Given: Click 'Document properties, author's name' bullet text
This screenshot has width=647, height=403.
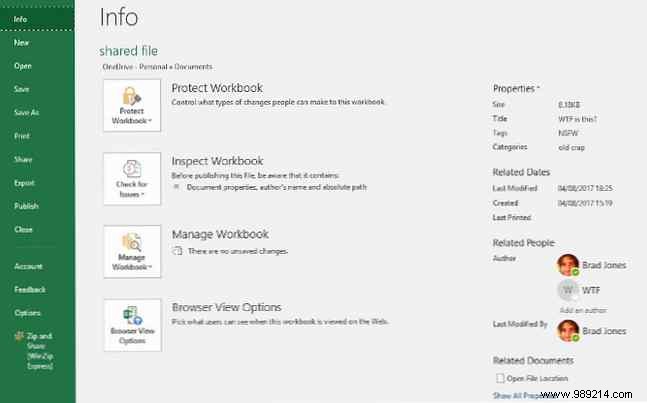Looking at the screenshot, I should (x=276, y=187).
